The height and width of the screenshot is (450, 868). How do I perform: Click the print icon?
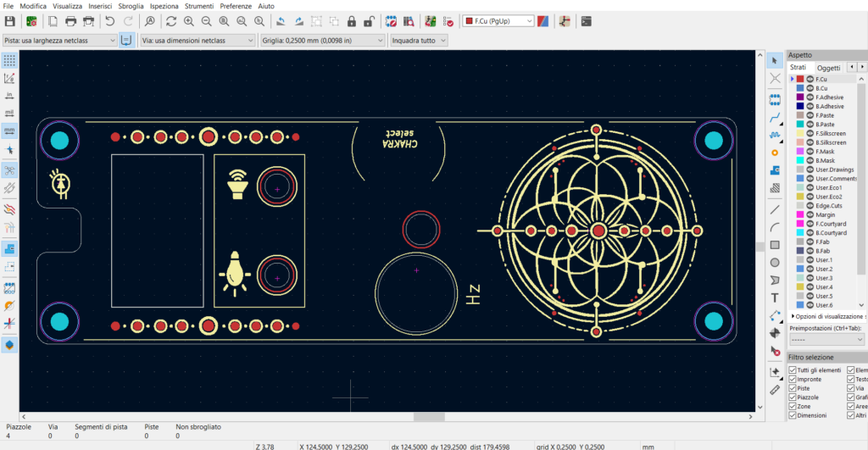pos(70,21)
